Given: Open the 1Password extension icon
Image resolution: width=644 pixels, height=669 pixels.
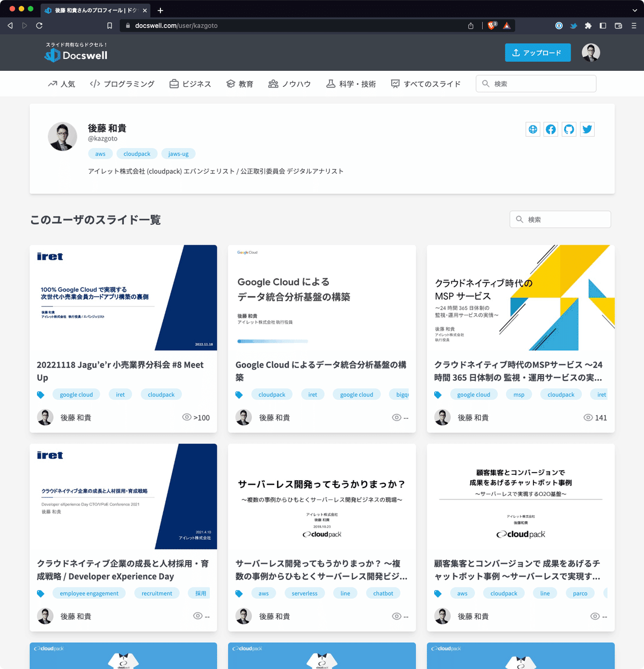Looking at the screenshot, I should click(x=559, y=25).
